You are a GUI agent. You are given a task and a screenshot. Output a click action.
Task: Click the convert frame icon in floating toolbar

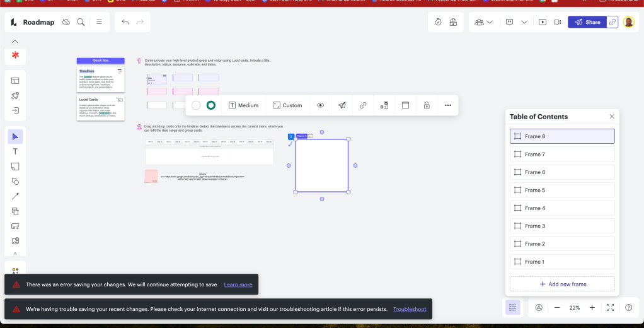pos(384,105)
